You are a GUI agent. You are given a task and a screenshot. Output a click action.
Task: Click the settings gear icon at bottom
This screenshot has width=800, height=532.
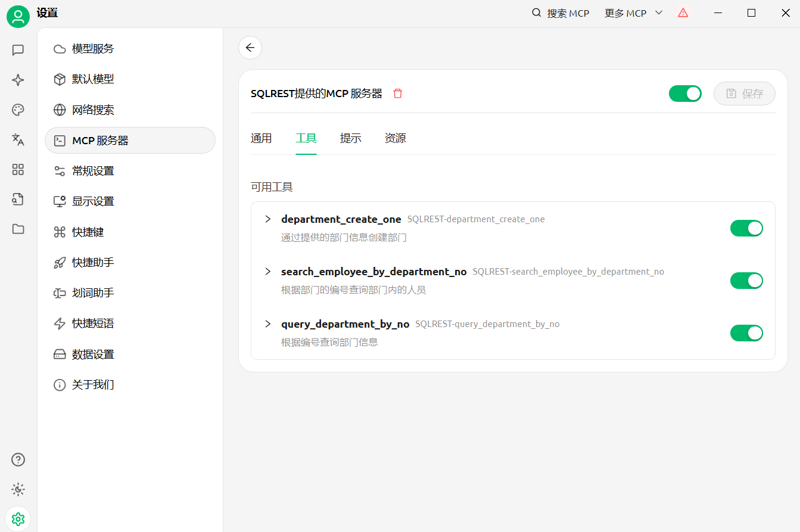point(18,519)
